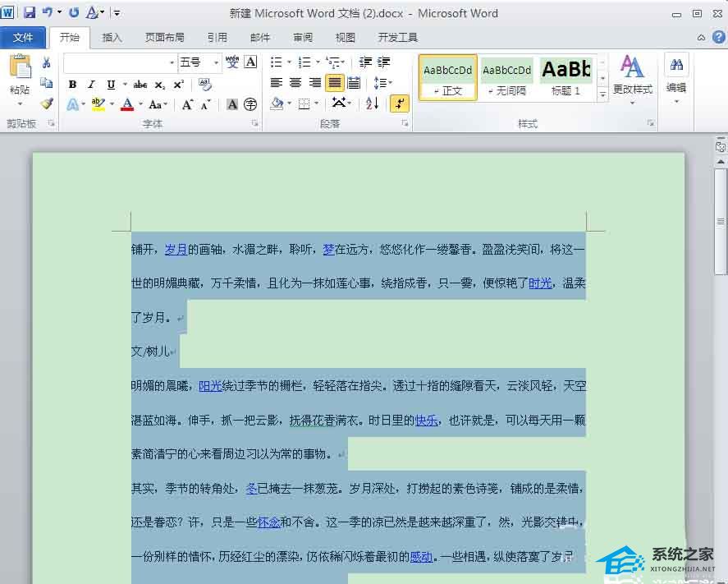This screenshot has width=728, height=584.
Task: Click the Paste clipboard icon
Action: pyautogui.click(x=21, y=67)
